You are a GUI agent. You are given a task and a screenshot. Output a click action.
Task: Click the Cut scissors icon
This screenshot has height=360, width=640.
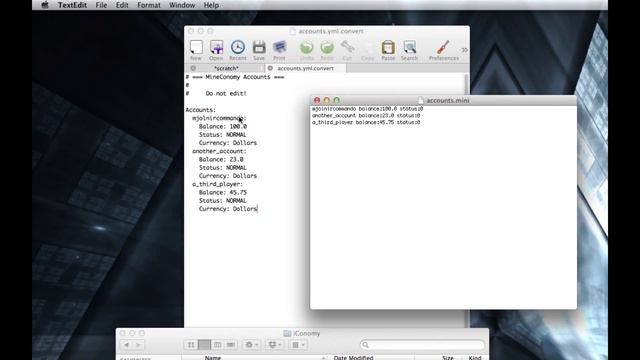click(x=347, y=47)
